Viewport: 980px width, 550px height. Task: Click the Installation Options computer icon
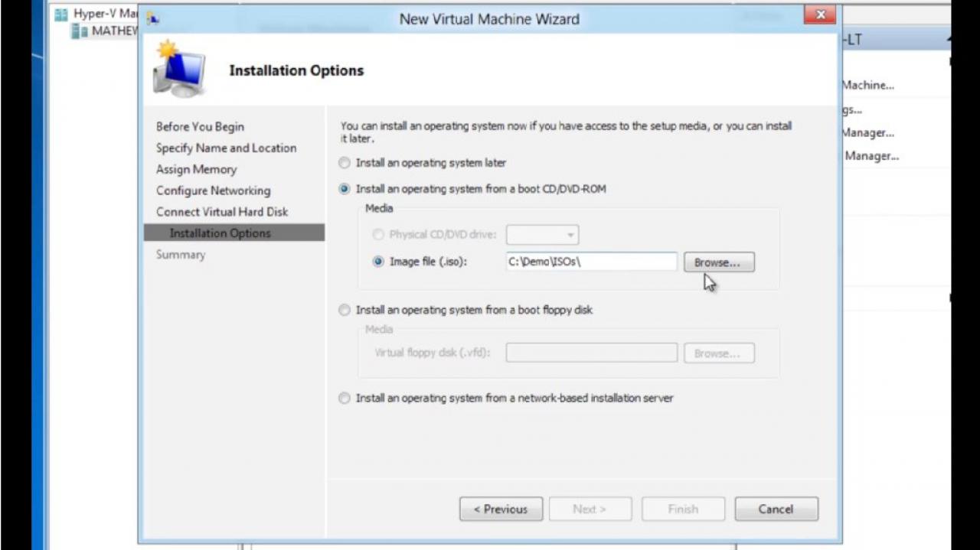(x=178, y=70)
